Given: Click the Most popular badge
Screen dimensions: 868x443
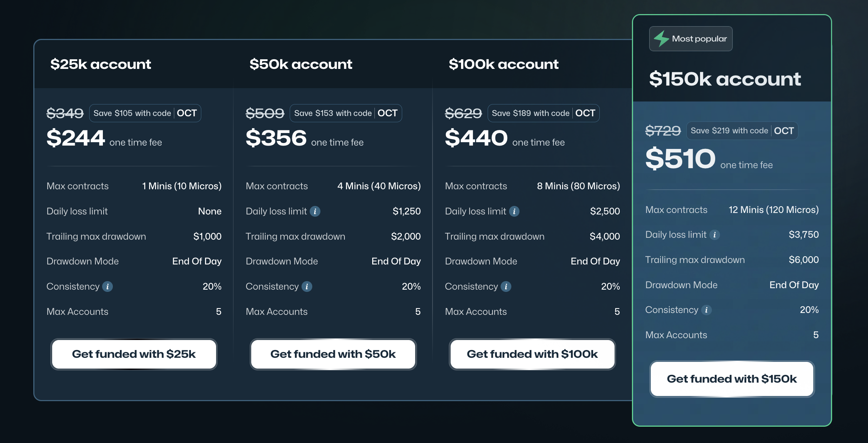Looking at the screenshot, I should tap(691, 38).
